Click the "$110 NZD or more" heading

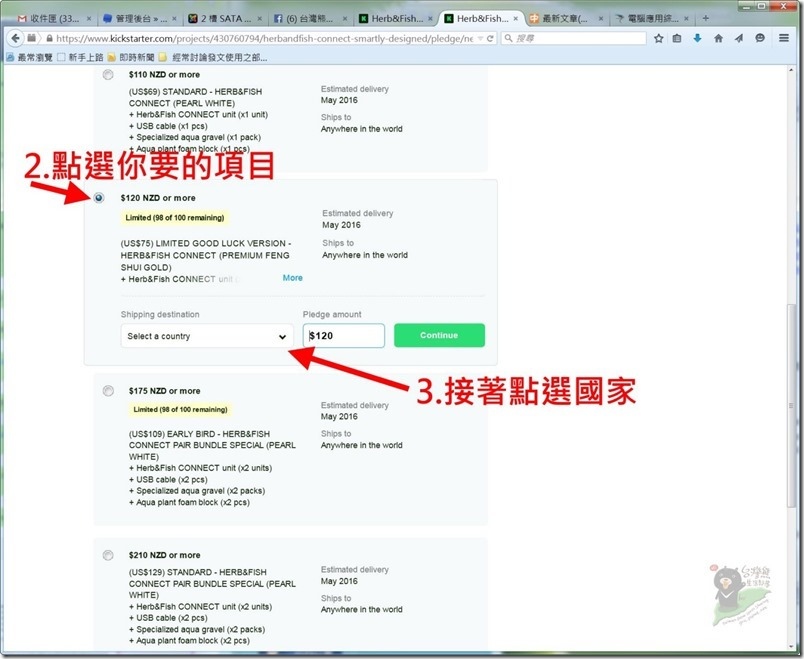pos(165,75)
